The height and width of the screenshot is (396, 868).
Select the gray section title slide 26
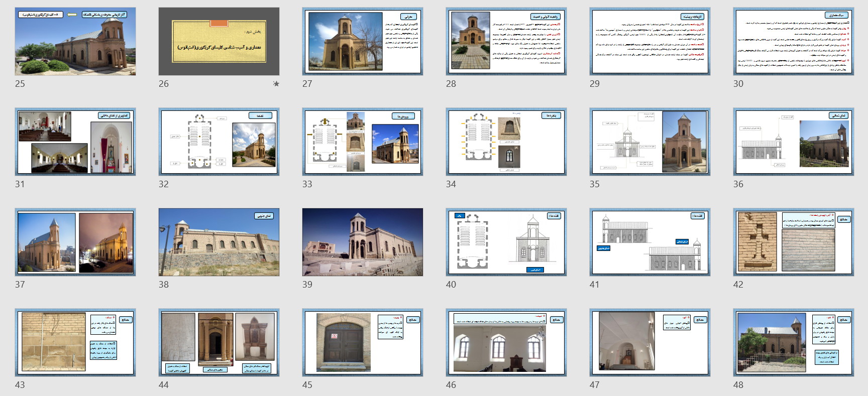(x=219, y=42)
